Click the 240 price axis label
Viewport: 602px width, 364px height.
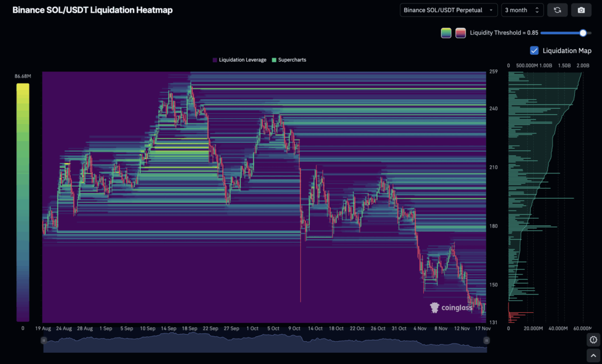(x=493, y=109)
